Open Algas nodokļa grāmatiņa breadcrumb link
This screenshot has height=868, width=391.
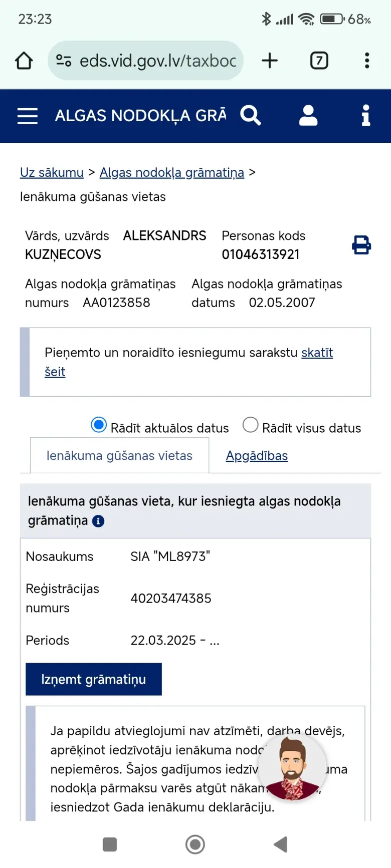click(x=171, y=172)
